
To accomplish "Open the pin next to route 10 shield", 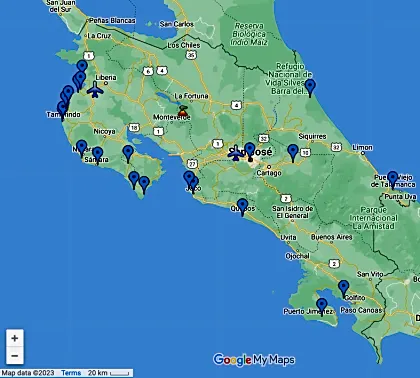I will click(x=293, y=153).
